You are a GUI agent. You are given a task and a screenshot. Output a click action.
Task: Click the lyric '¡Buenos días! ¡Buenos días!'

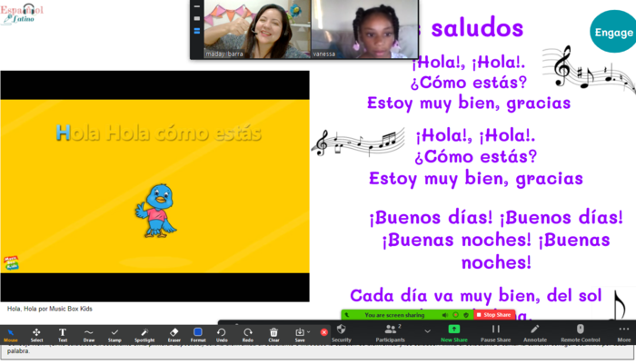[496, 218]
